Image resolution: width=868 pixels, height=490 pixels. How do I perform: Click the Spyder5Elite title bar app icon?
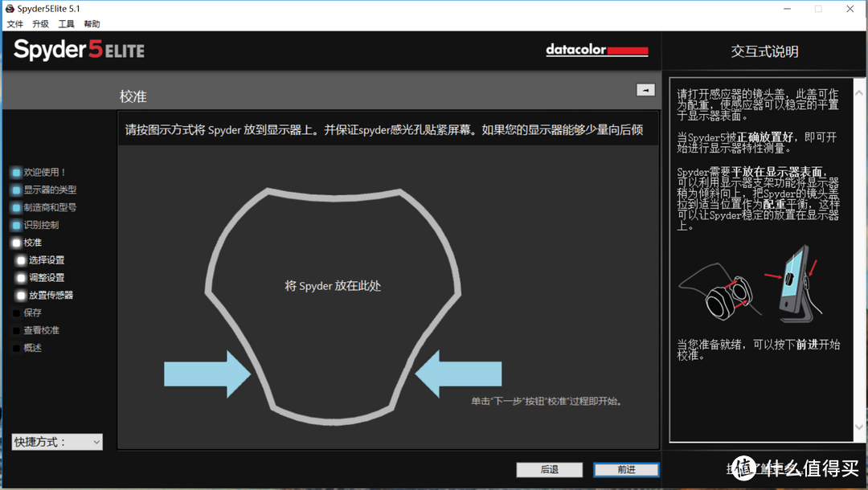click(10, 8)
